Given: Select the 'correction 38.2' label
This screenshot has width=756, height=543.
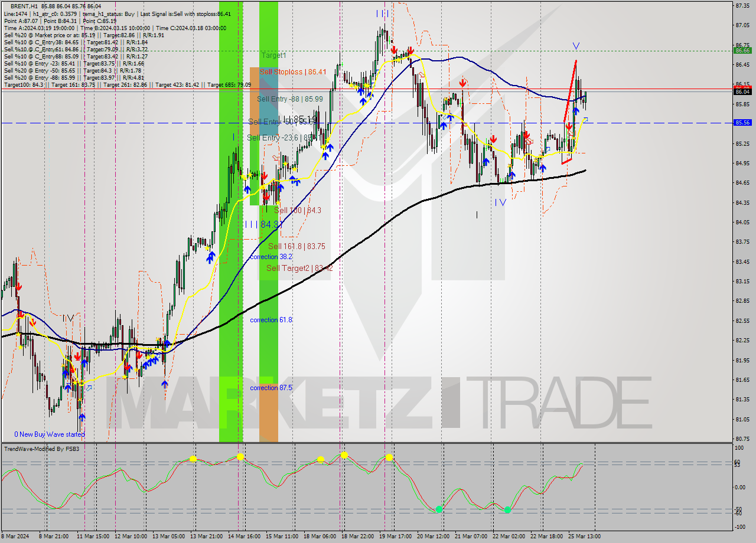Looking at the screenshot, I should (x=271, y=257).
